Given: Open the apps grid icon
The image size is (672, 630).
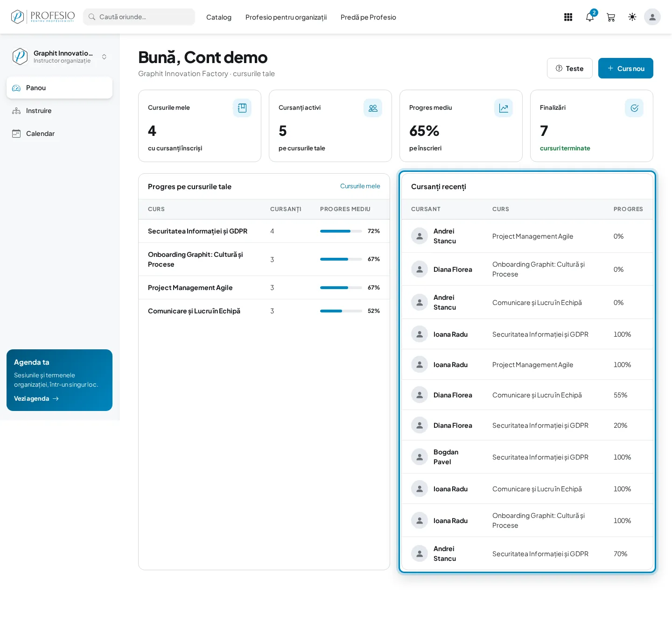Looking at the screenshot, I should 568,17.
